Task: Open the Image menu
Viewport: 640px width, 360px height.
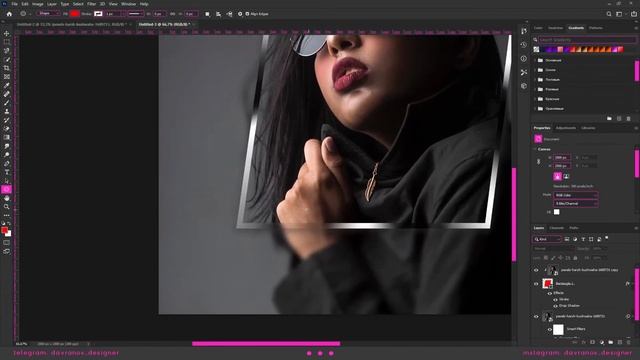Action: (x=38, y=4)
